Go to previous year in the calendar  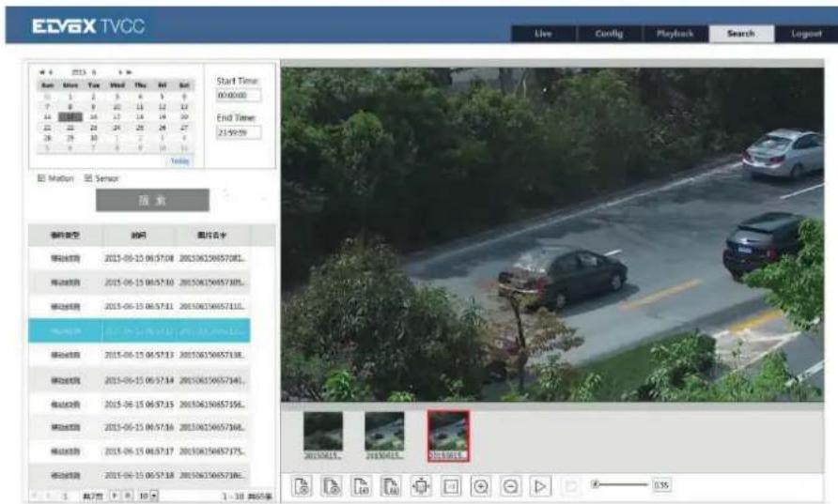(41, 72)
